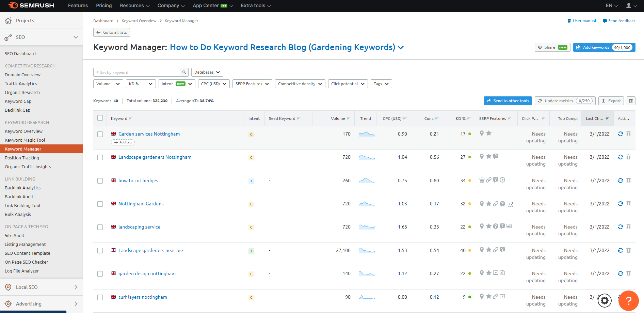Delete the how to cut hedges keyword row
Image resolution: width=644 pixels, height=313 pixels.
click(x=629, y=181)
